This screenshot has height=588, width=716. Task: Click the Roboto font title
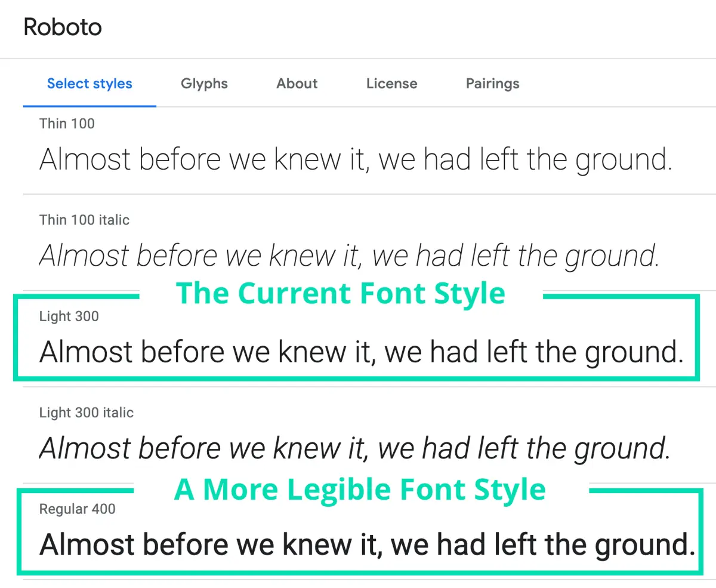pos(63,27)
